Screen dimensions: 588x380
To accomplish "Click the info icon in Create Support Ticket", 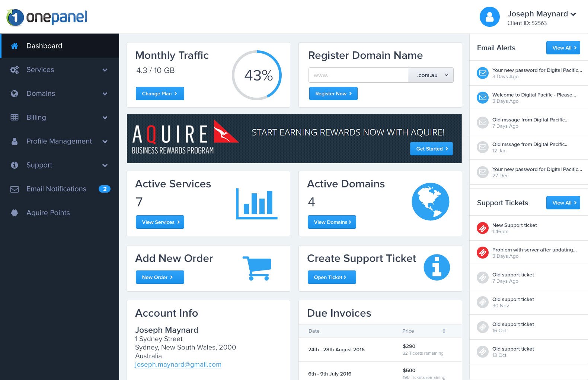I will pos(437,267).
